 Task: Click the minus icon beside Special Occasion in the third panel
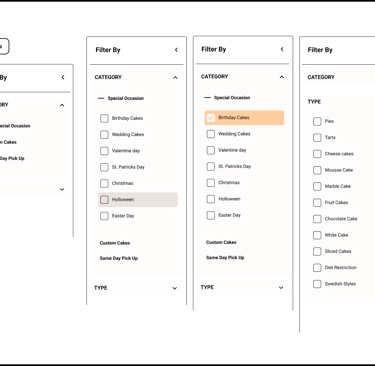pos(207,98)
